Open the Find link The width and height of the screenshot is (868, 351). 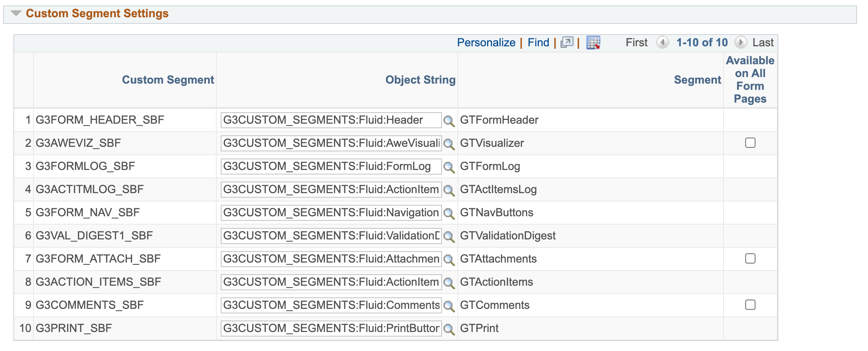coord(538,42)
